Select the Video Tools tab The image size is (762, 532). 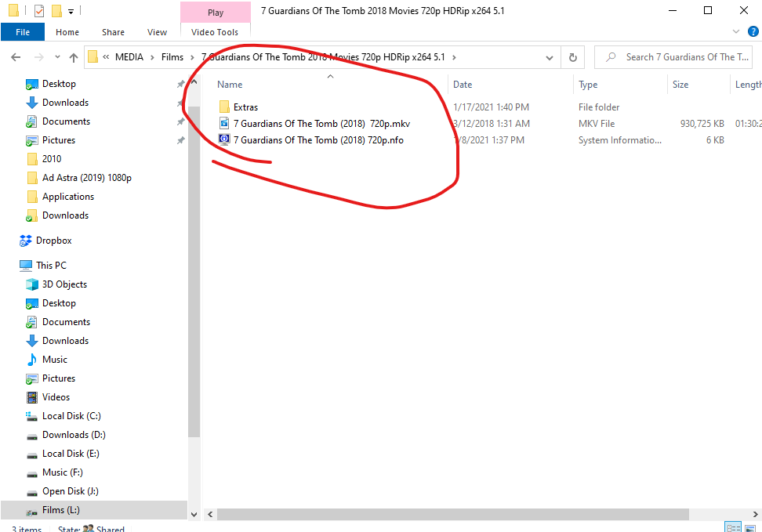(215, 32)
